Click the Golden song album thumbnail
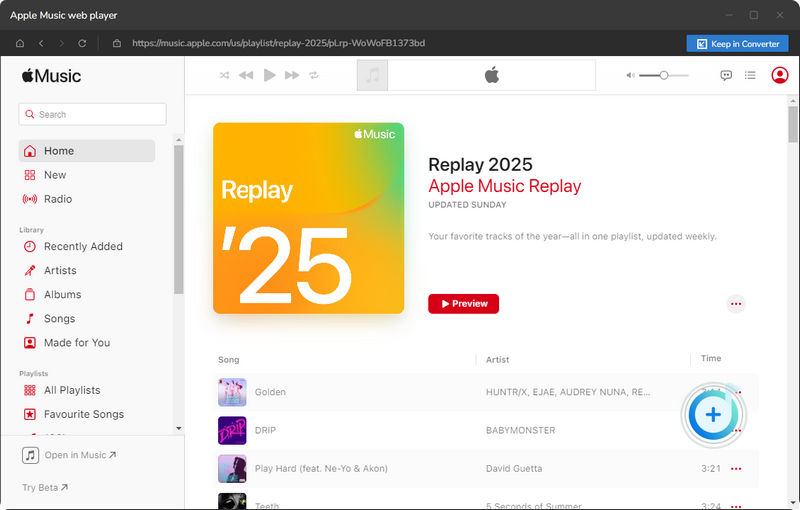The image size is (800, 510). (x=232, y=392)
